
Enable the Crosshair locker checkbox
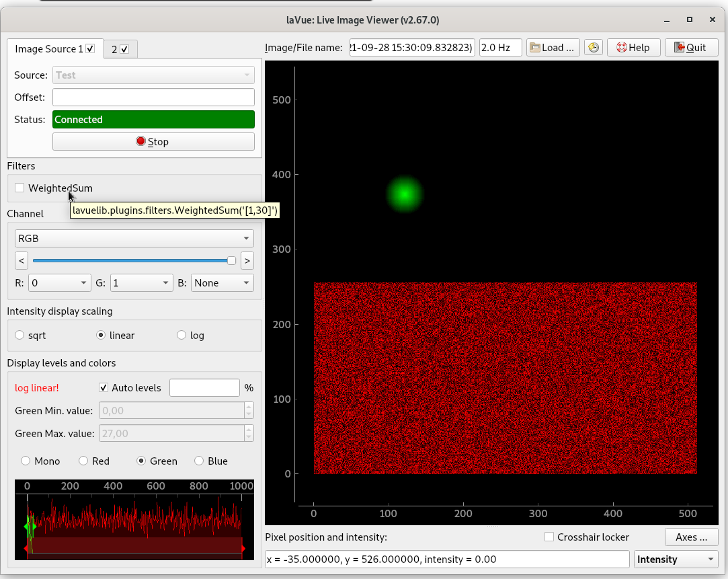549,537
